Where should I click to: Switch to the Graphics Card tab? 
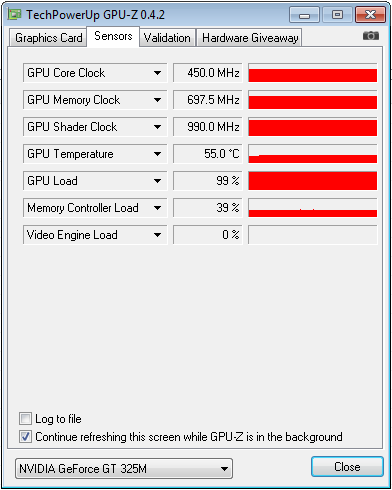point(48,38)
